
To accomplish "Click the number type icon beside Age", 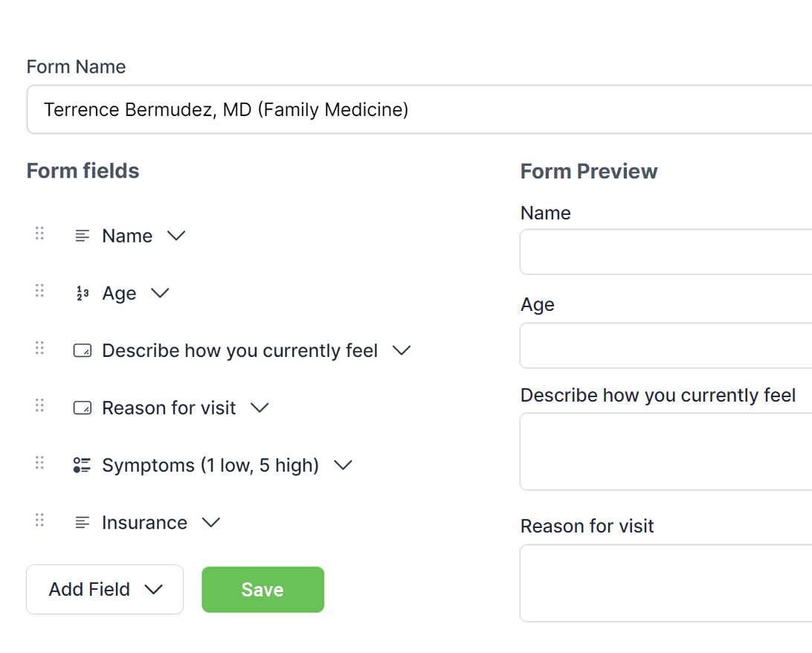I will 83,293.
